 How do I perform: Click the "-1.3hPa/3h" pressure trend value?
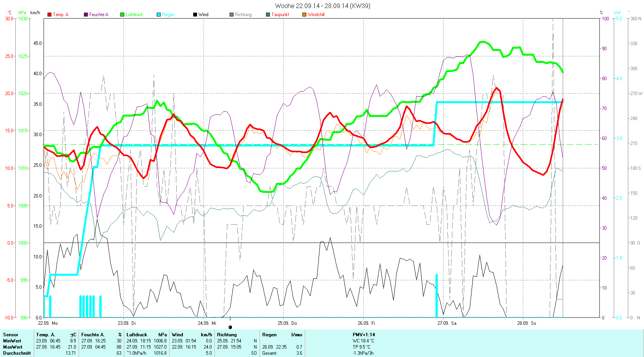(x=363, y=353)
